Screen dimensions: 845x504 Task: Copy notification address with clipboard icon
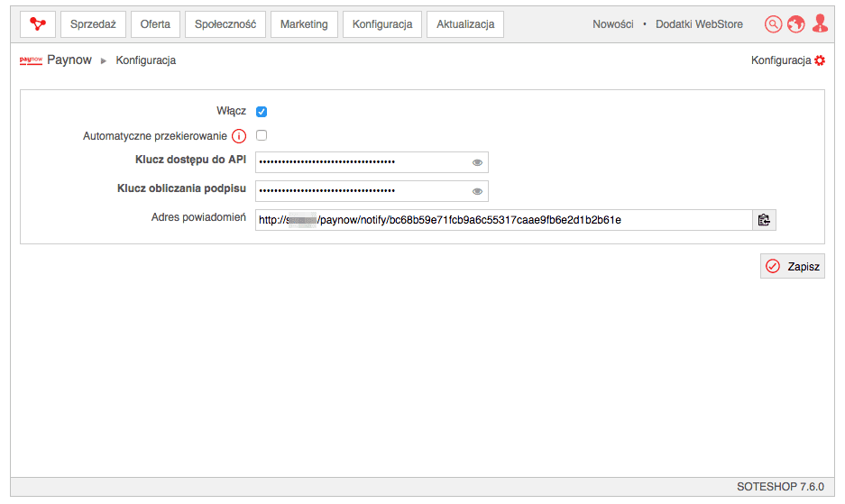764,220
